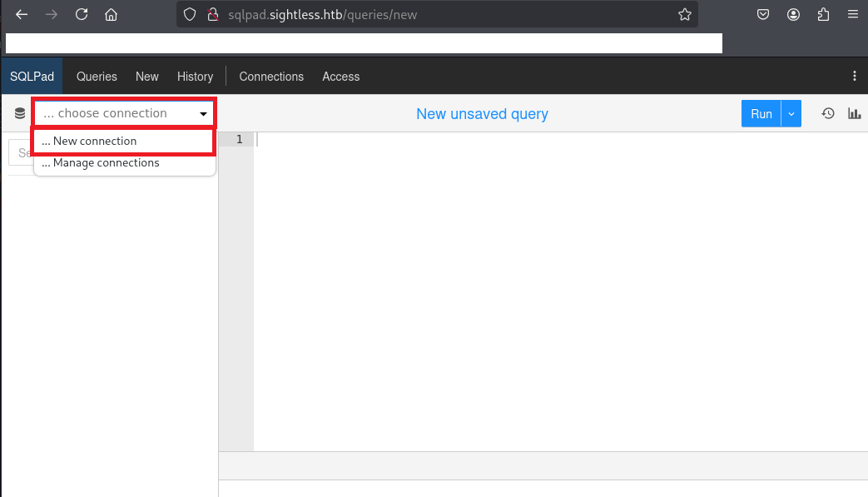Screen dimensions: 868x497
Task: Click the SQLPad vertical dots menu
Action: 854,77
